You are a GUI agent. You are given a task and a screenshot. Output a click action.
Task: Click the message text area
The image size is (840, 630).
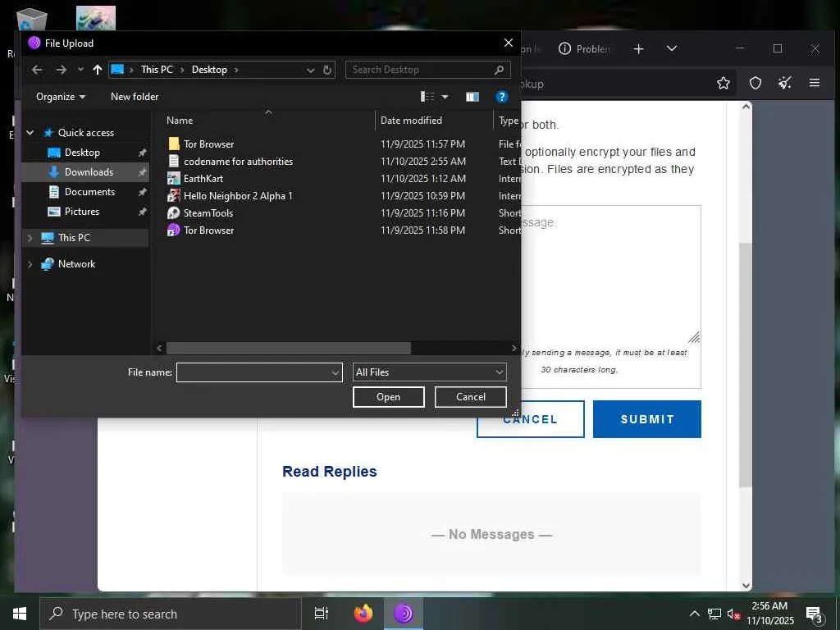[x=610, y=274]
